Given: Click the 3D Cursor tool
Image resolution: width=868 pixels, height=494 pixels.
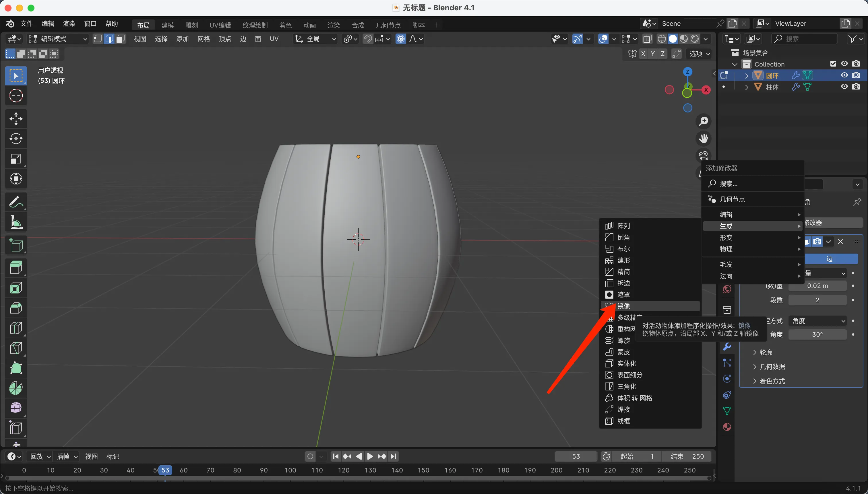Looking at the screenshot, I should click(x=15, y=96).
